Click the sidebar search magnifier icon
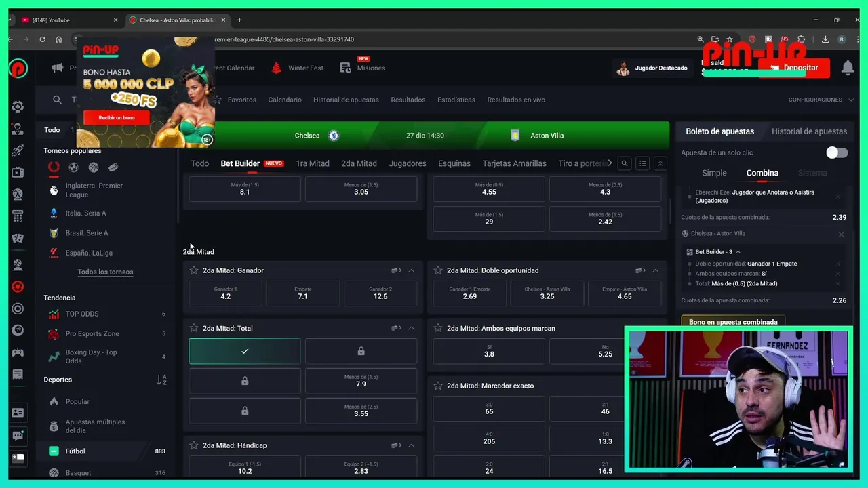The image size is (868, 488). 57,100
